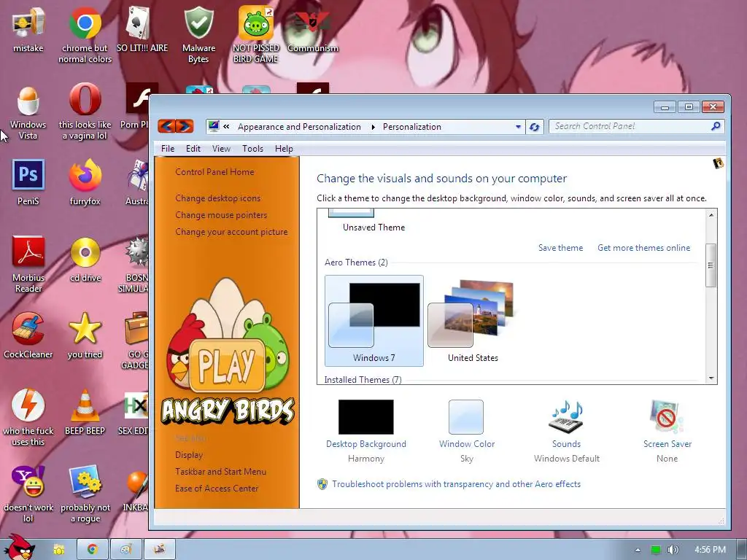Launch the Malware Bytes desktop shortcut
This screenshot has width=747, height=560.
(x=198, y=35)
